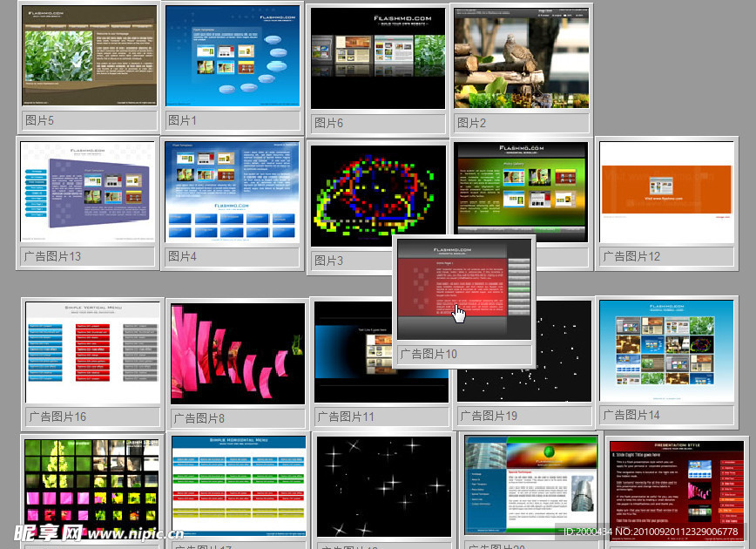The width and height of the screenshot is (756, 549).
Task: Open the 广告图片14 photo grid thumbnail
Action: 667,351
